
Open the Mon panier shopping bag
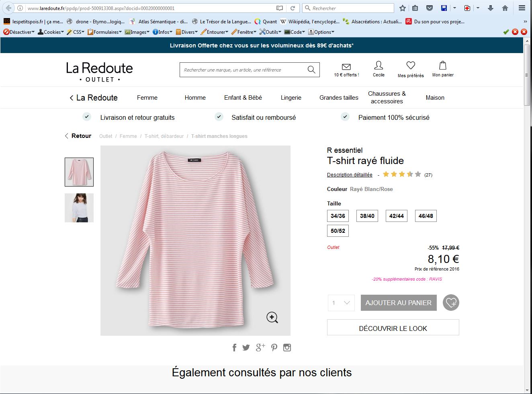tap(442, 66)
